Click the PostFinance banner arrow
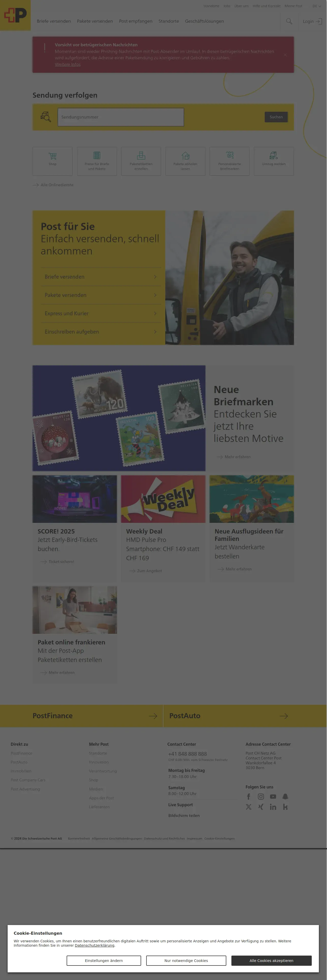The height and width of the screenshot is (980, 327). [x=153, y=716]
